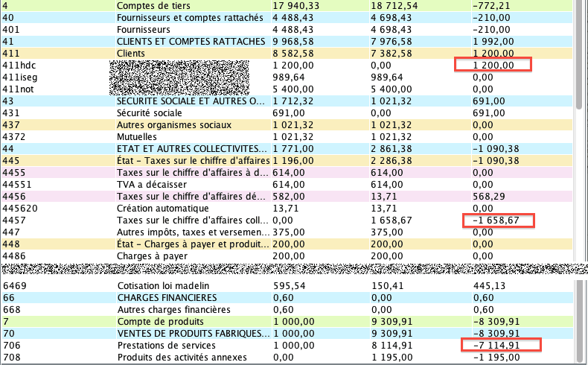Screen dimensions: 588x365
Task: Select debit value "1 712,32"
Action: coord(293,101)
